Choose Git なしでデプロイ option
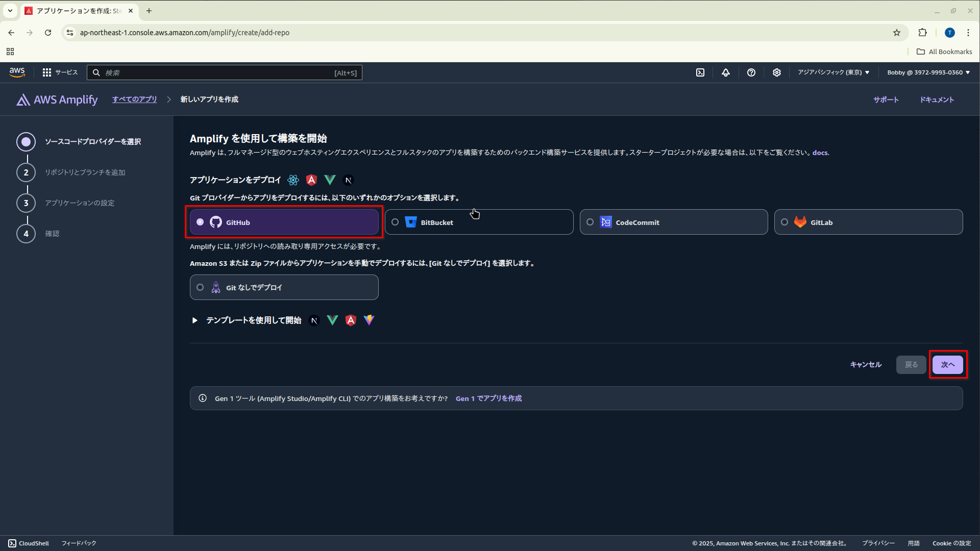 [x=200, y=288]
